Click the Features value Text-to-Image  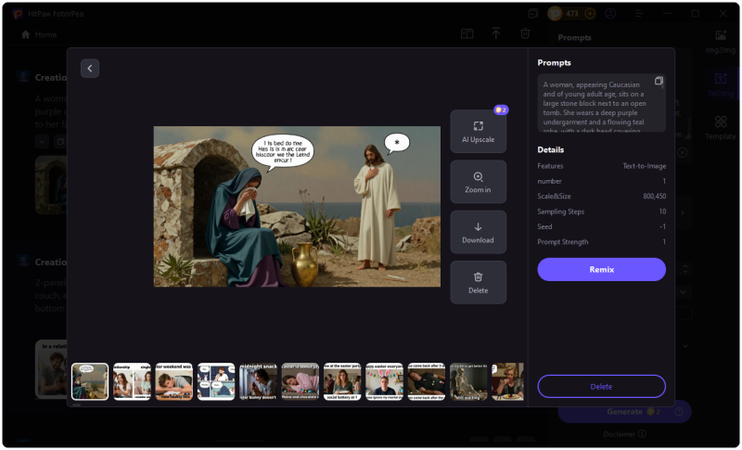tap(644, 166)
